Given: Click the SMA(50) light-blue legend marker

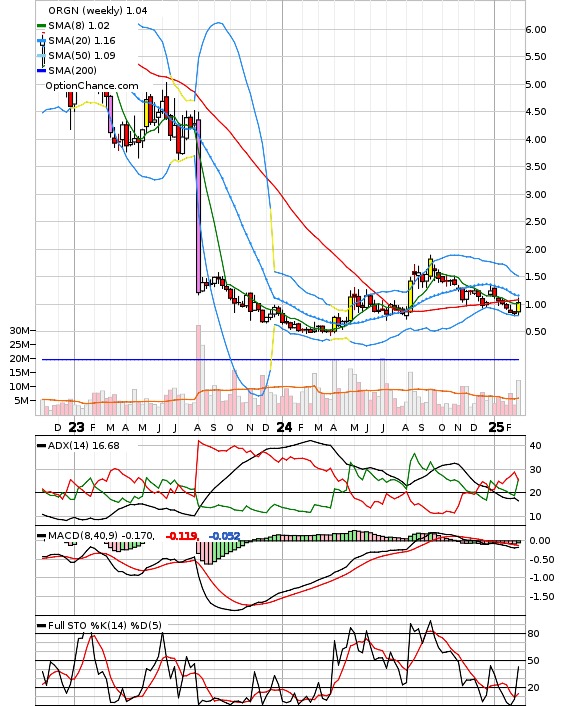Looking at the screenshot, I should 41,56.
